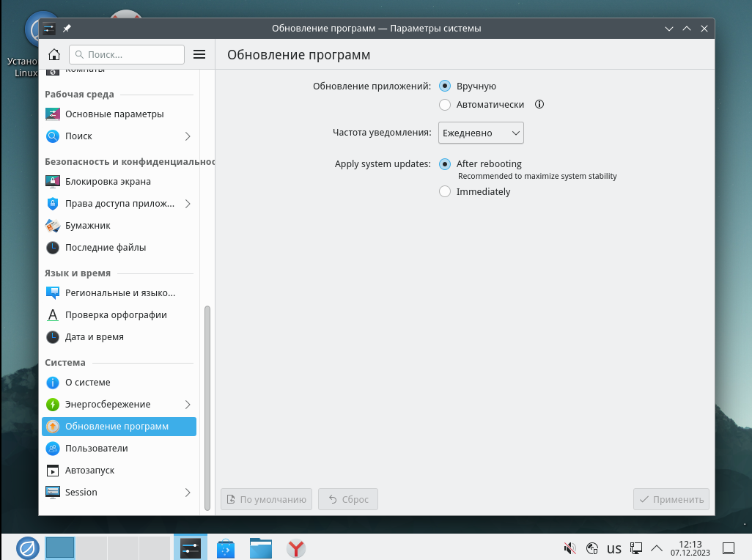Viewport: 752px width, 560px height.
Task: Expand the Session chevron
Action: click(188, 493)
